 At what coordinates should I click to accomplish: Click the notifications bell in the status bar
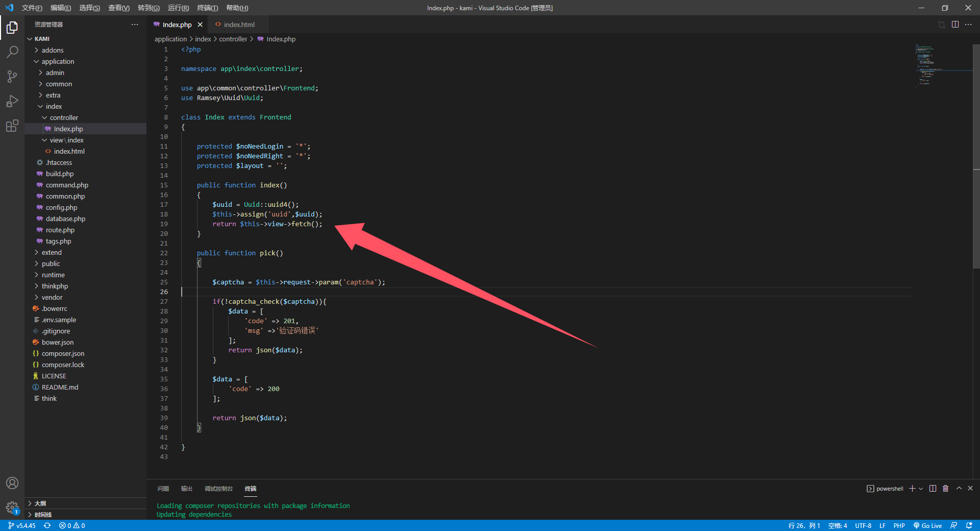pos(969,525)
